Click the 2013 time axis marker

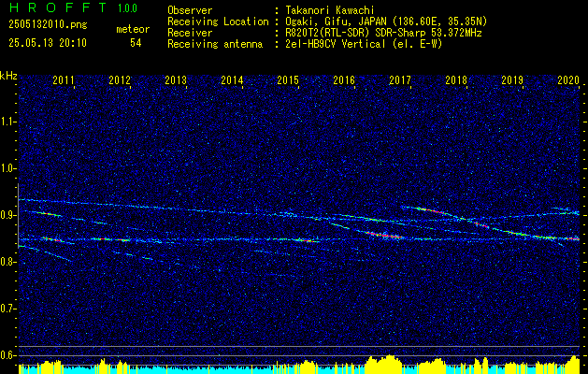(x=176, y=79)
